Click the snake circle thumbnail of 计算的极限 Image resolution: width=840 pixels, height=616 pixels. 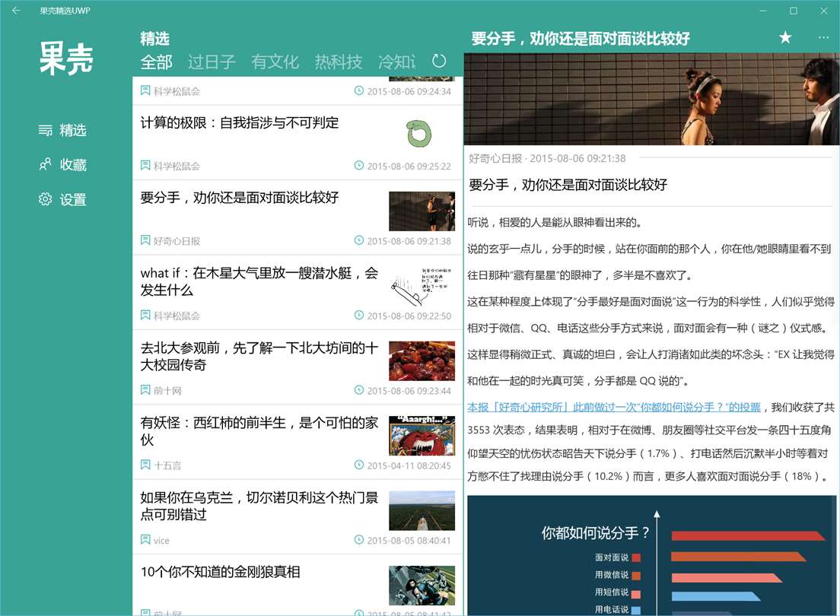tap(418, 134)
